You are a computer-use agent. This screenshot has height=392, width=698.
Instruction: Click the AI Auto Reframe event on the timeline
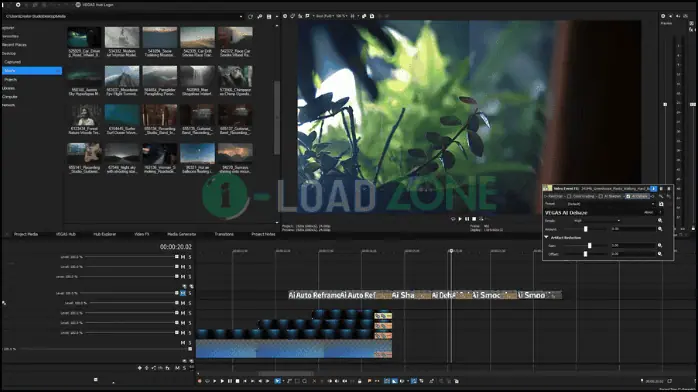point(314,295)
